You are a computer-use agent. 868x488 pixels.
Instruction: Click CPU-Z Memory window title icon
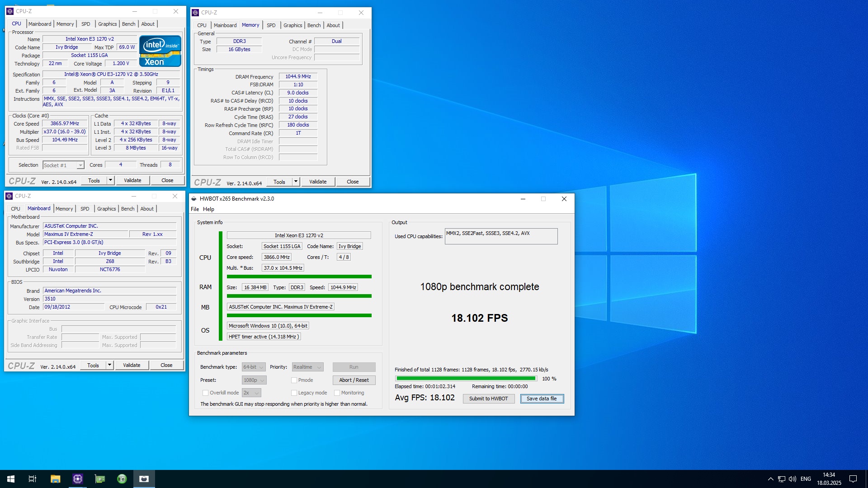(195, 13)
